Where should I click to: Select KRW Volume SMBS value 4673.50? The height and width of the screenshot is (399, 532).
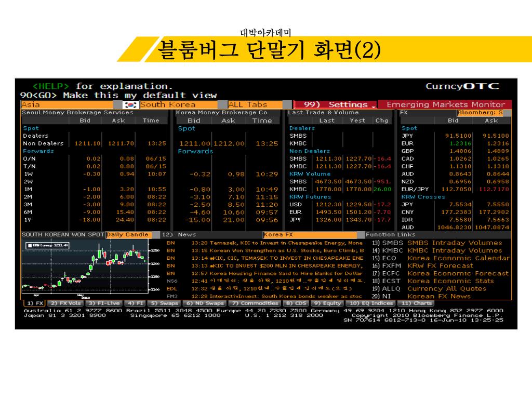[328, 182]
